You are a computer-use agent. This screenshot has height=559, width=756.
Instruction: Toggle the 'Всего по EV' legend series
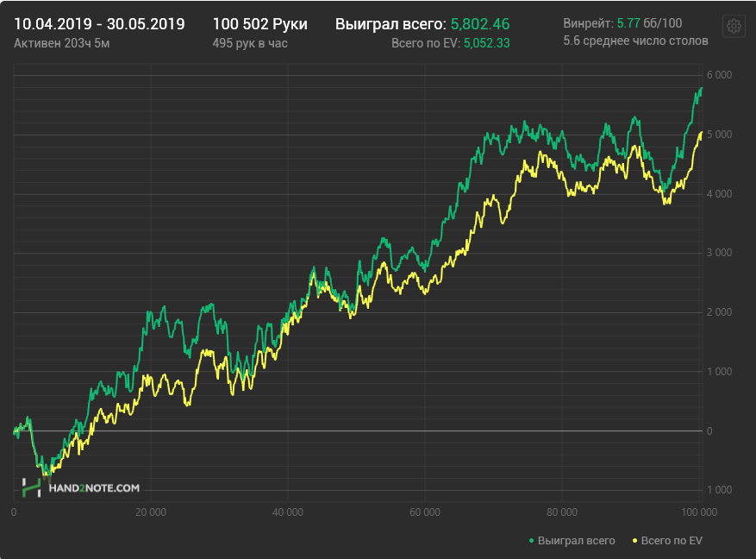click(667, 541)
